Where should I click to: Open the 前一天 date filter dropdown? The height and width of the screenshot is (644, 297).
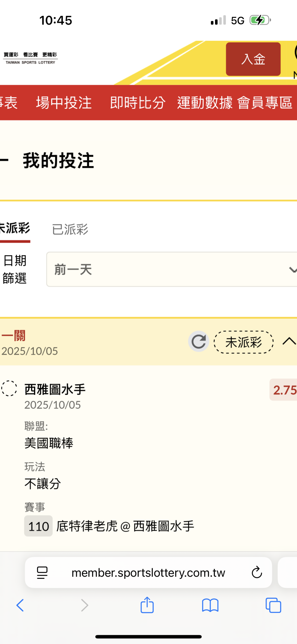(172, 269)
